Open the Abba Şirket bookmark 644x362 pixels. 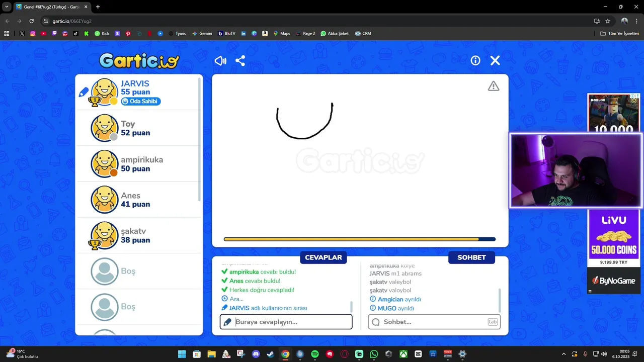[335, 34]
